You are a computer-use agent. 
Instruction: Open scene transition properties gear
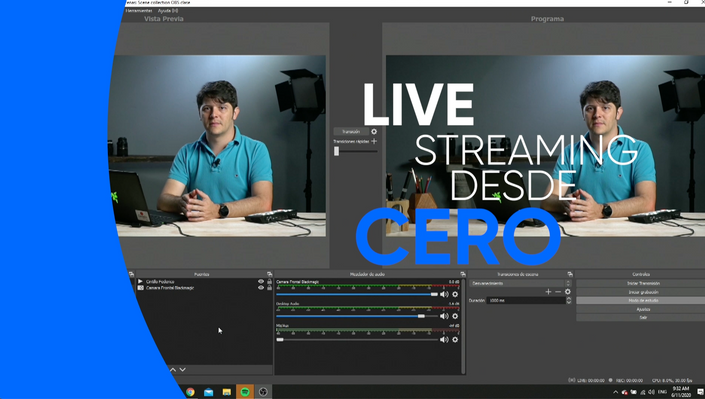pos(567,291)
